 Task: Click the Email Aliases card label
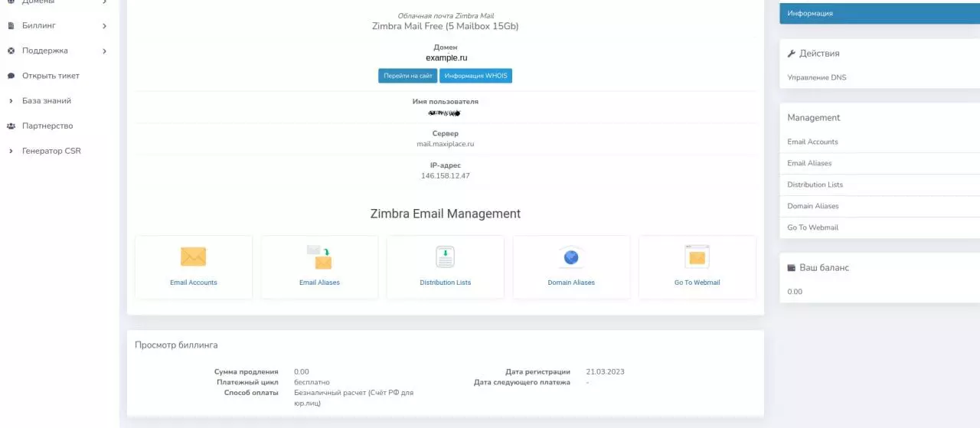point(319,283)
